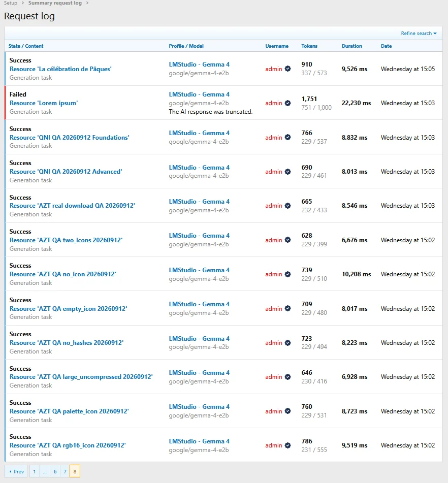Open Resource 'AZT QA empty_icon 20260912'

pyautogui.click(x=68, y=309)
